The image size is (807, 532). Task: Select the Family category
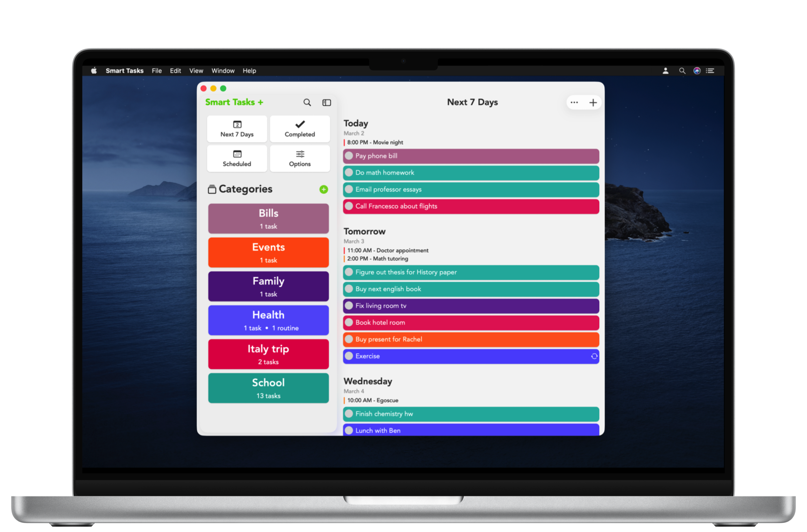point(268,286)
